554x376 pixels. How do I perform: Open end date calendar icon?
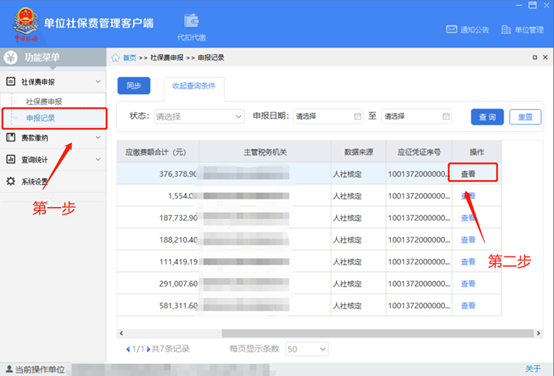point(446,116)
